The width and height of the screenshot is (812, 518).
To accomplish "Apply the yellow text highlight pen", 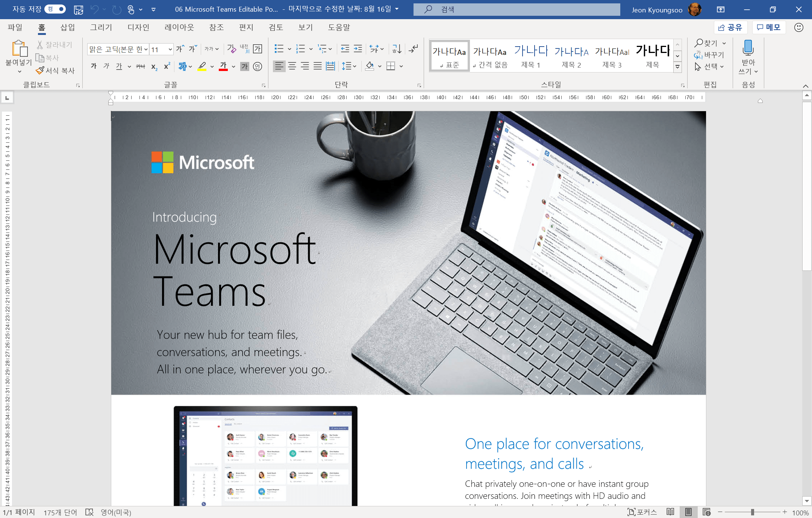I will pos(202,66).
